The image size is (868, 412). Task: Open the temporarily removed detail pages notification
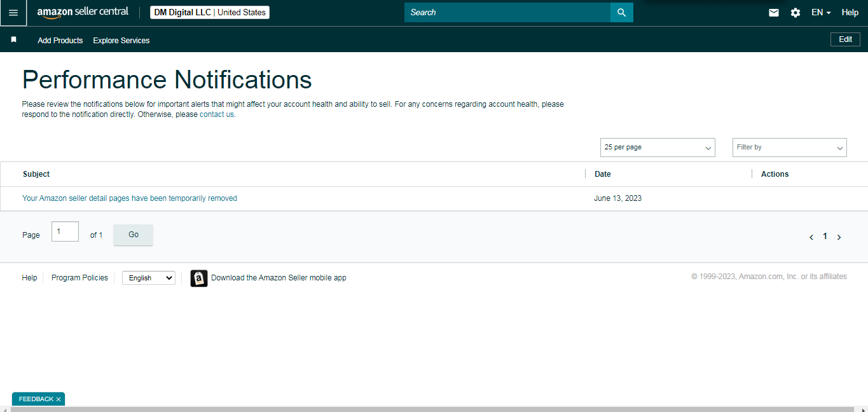tap(130, 198)
